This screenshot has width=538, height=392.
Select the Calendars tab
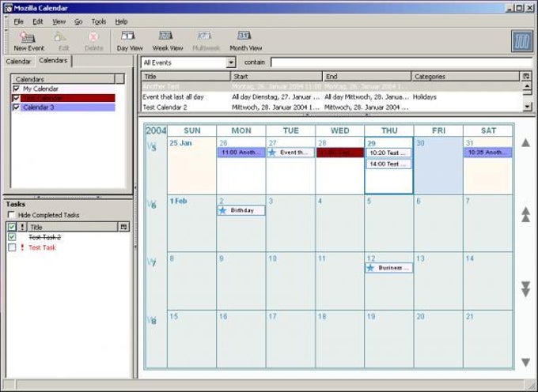pyautogui.click(x=53, y=61)
